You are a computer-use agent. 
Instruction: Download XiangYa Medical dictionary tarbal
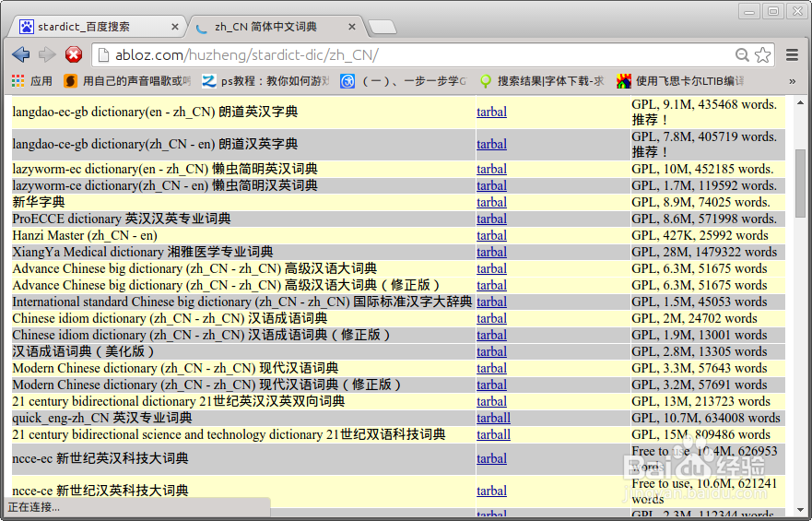pos(491,252)
